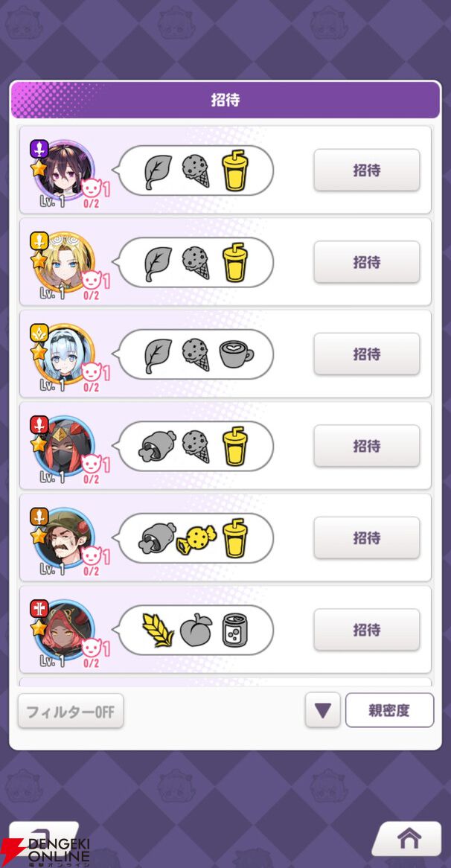Screen dimensions: 451x868
Task: Click the 招待 title header bar
Action: 225,100
